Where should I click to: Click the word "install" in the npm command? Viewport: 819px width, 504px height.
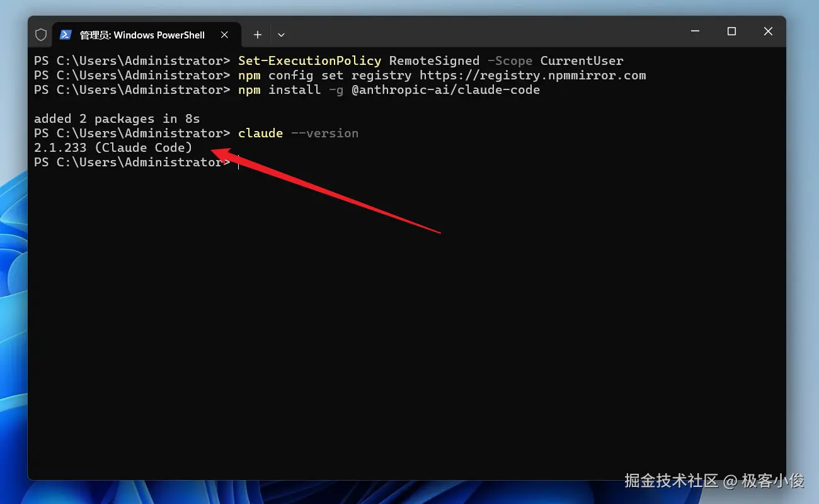tap(294, 90)
